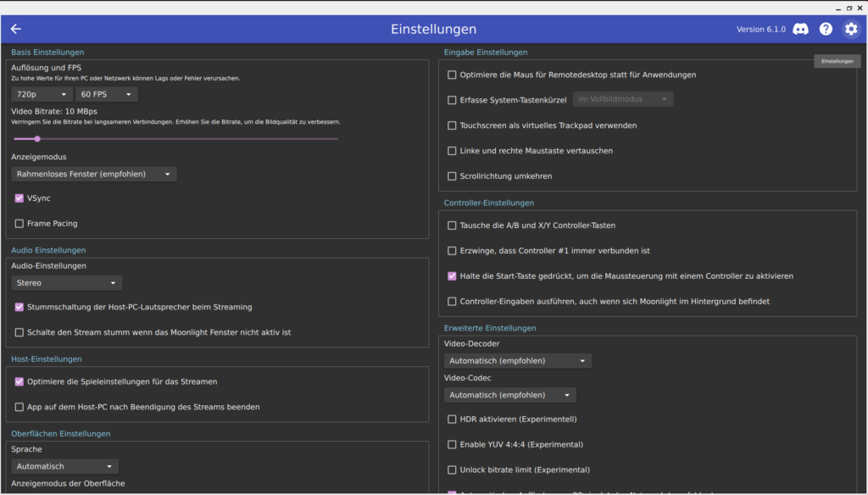Click the Oberflächen Einstellungen section heading

(61, 433)
